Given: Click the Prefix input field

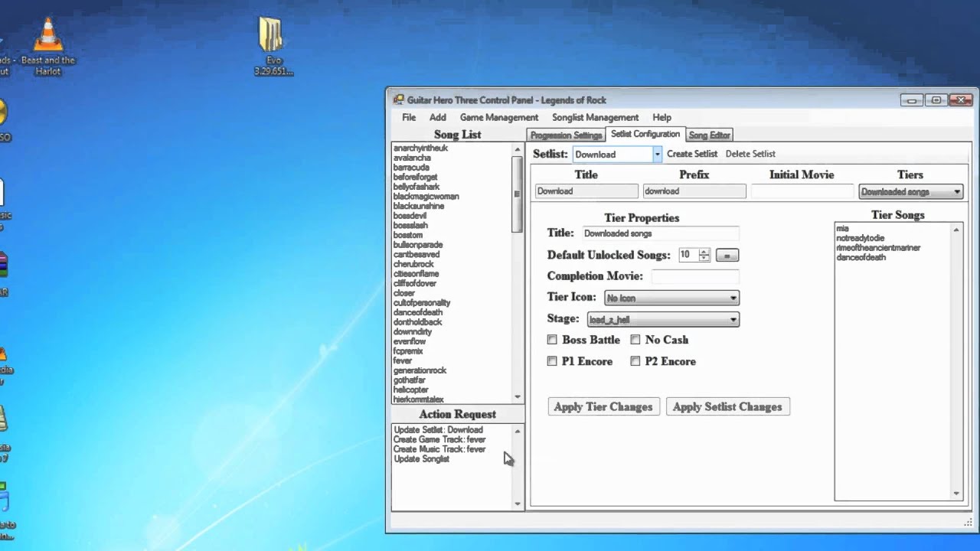Looking at the screenshot, I should coord(694,191).
